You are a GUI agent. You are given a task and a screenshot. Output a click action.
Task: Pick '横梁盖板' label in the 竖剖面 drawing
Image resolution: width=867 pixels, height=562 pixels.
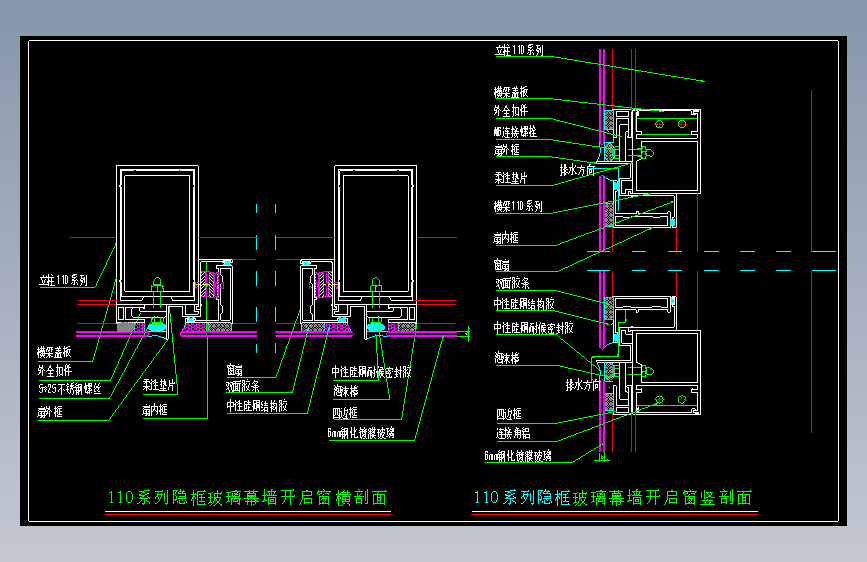pos(511,92)
